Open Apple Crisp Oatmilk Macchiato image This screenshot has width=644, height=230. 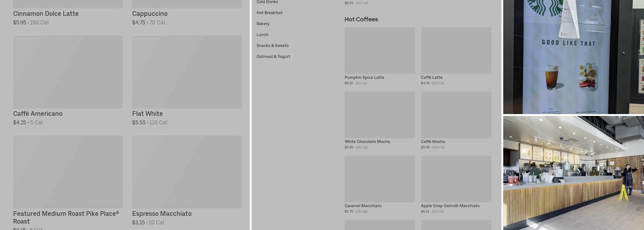click(456, 179)
